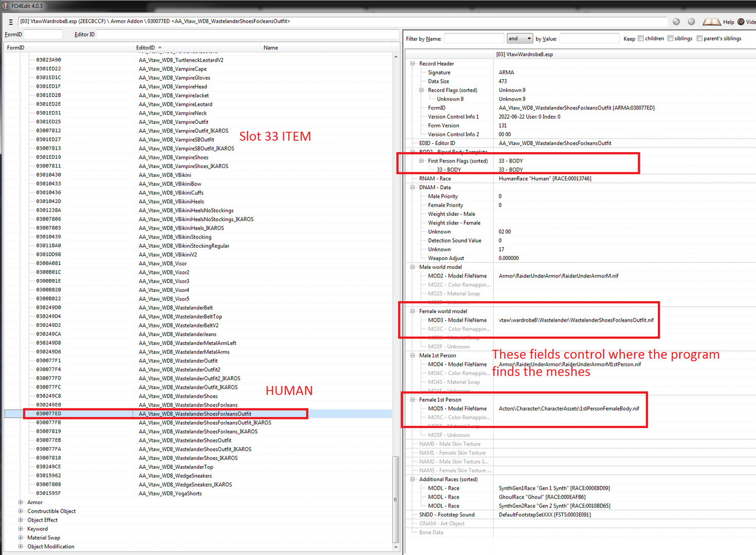Collapse the Male 1st Person section
756x555 pixels.
point(412,356)
